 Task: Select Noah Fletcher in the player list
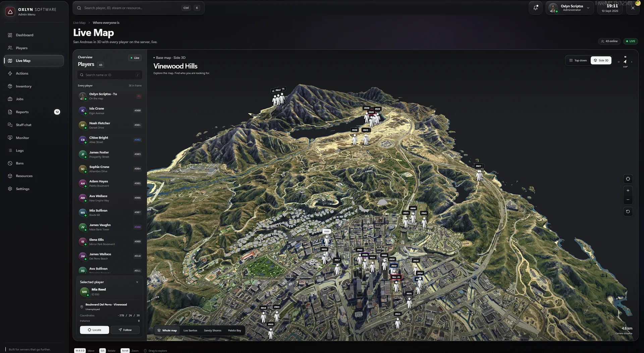pos(110,125)
